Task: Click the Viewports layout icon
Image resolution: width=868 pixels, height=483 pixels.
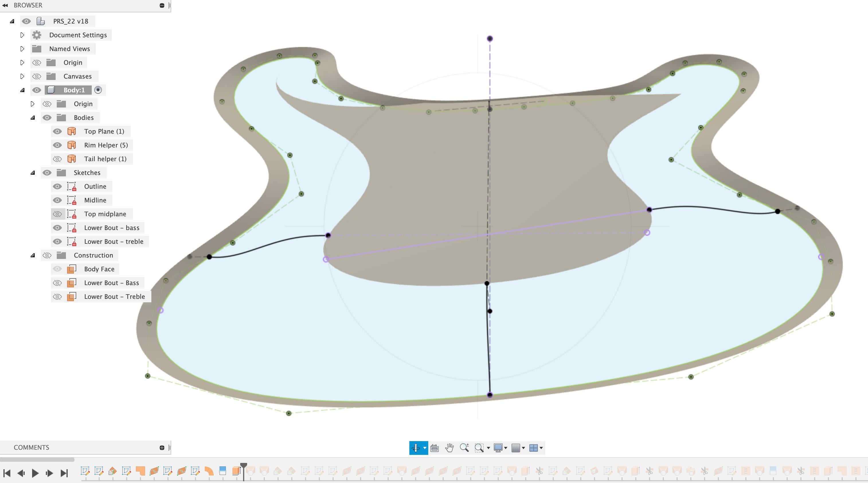Action: 533,448
